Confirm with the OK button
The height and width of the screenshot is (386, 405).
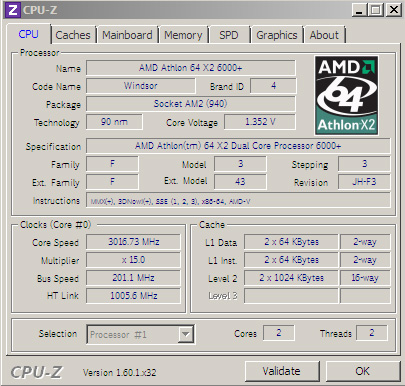click(x=363, y=371)
